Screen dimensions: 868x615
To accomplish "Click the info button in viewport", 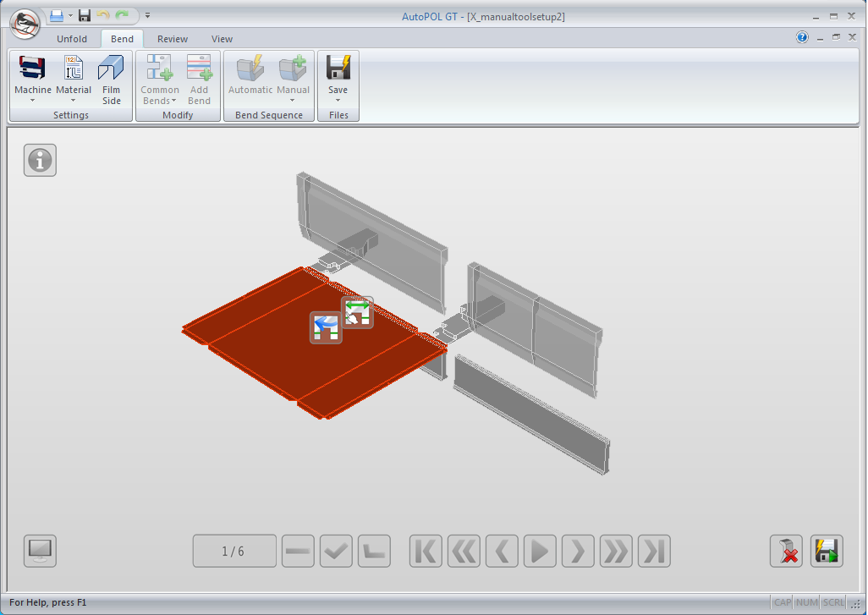I will [40, 160].
